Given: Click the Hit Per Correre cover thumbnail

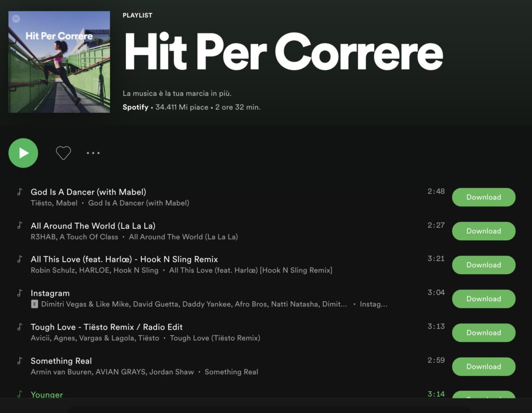Looking at the screenshot, I should pos(59,62).
